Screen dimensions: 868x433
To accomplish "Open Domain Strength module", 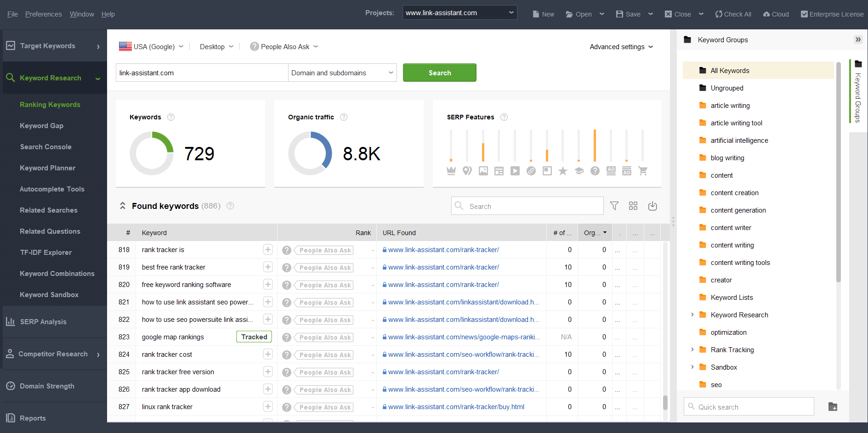I will point(55,386).
